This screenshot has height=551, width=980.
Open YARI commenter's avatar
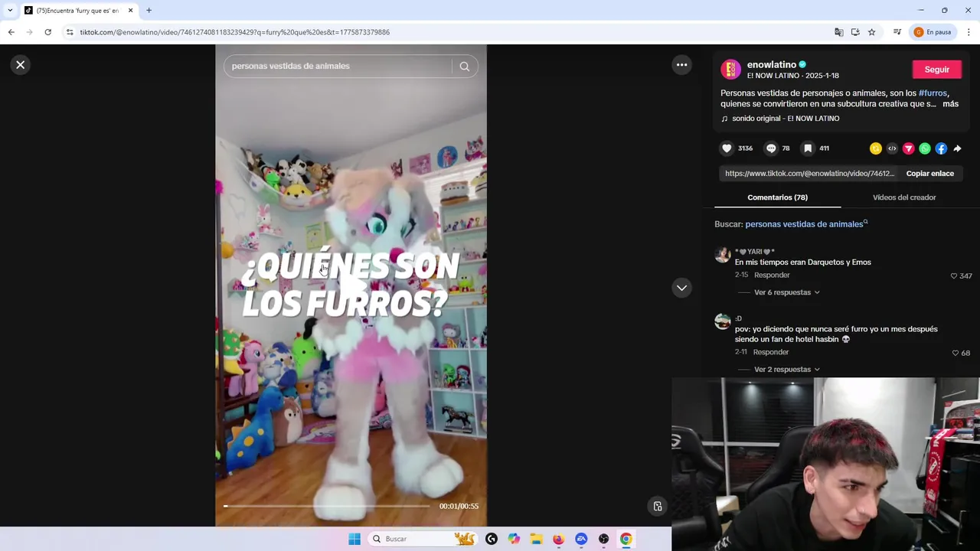point(723,256)
